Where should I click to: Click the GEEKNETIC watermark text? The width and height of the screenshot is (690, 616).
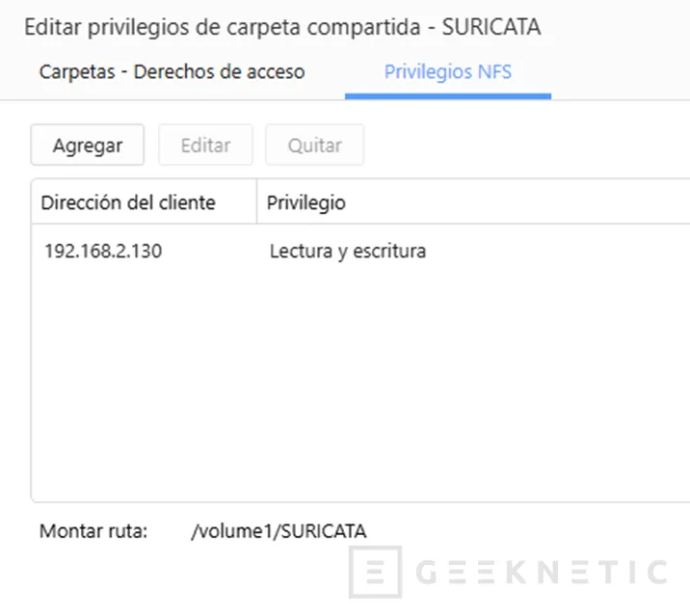541,572
